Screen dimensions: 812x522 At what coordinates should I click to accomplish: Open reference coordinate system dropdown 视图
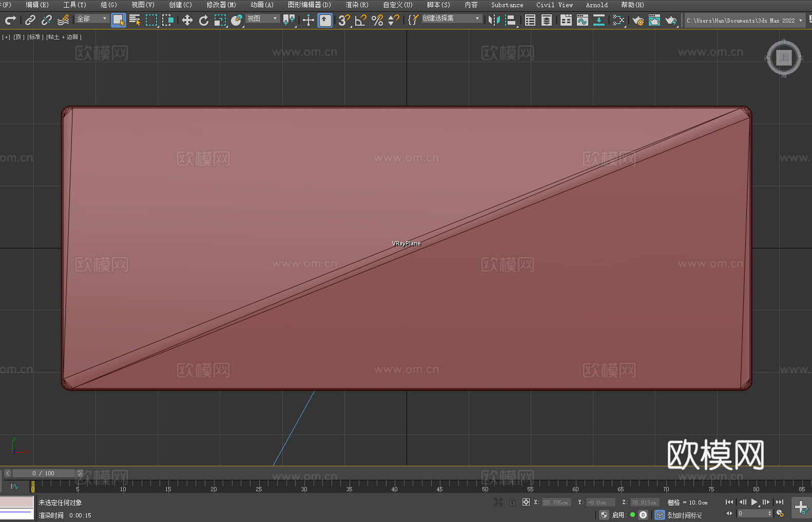click(262, 18)
